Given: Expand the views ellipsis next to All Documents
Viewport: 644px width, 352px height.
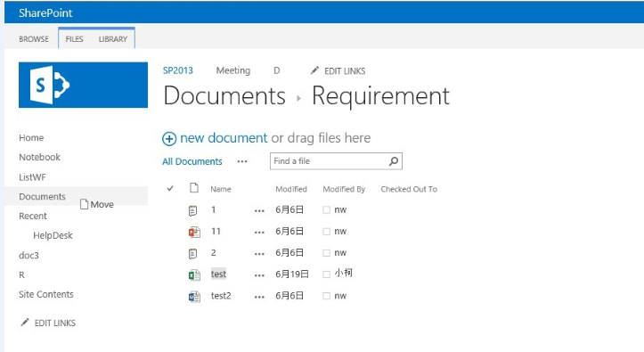Looking at the screenshot, I should pos(242,161).
